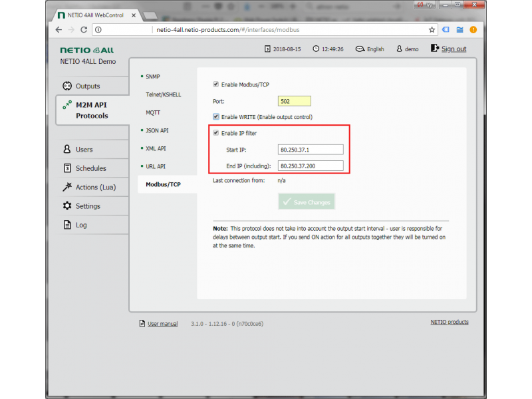Open the new tab button

150,15
